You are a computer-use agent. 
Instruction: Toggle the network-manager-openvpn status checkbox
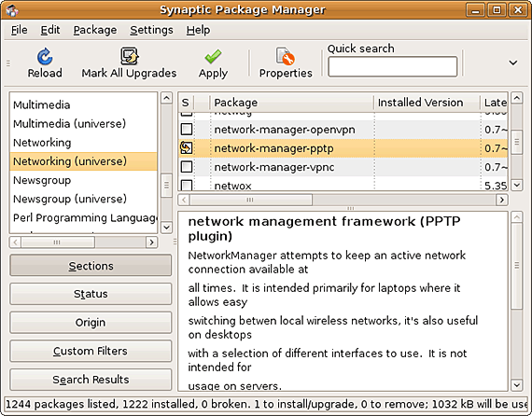coord(187,129)
